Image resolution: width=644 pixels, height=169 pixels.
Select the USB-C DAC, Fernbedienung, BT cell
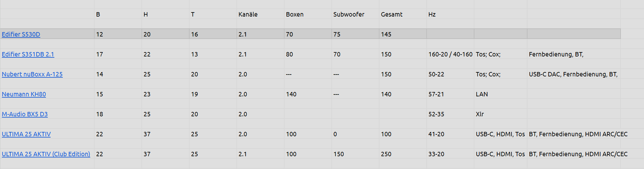(x=573, y=74)
